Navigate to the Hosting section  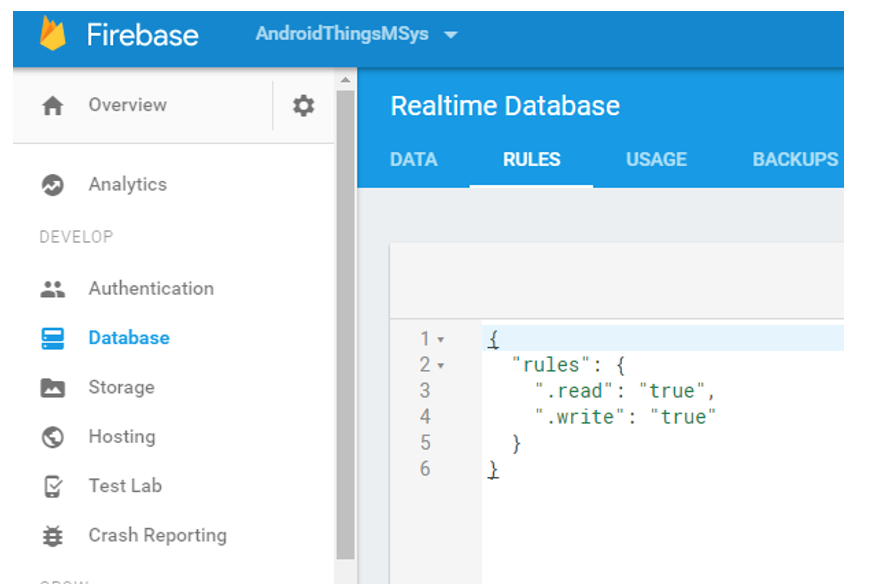click(x=122, y=436)
